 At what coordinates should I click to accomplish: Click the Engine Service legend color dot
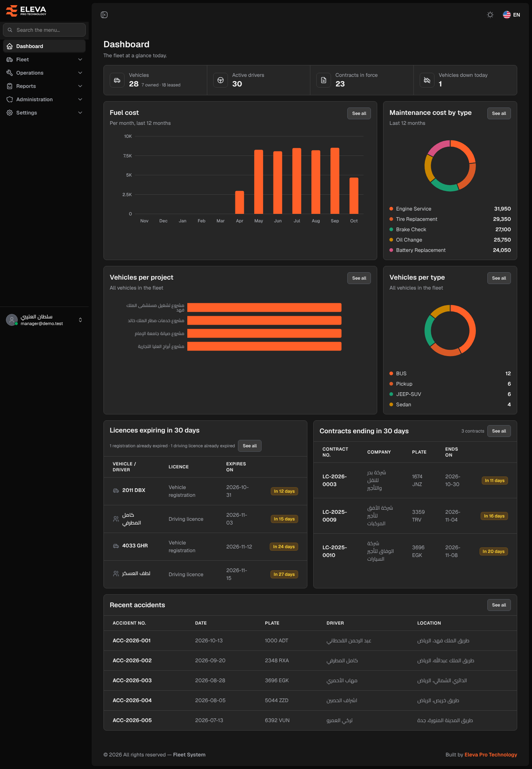391,209
